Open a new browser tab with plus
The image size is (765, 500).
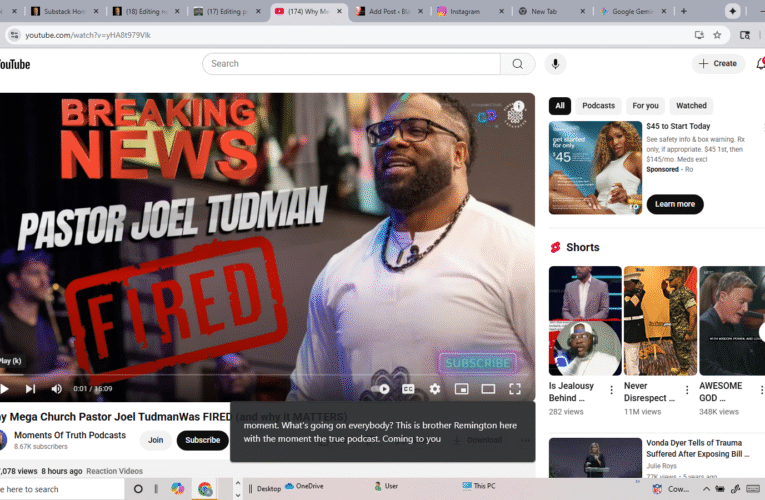[x=684, y=11]
